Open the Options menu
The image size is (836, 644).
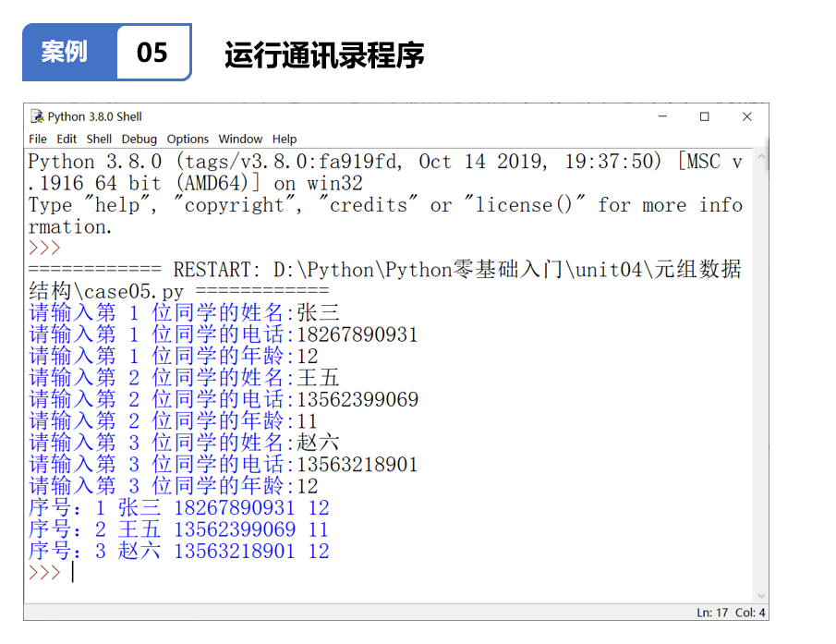(x=188, y=140)
